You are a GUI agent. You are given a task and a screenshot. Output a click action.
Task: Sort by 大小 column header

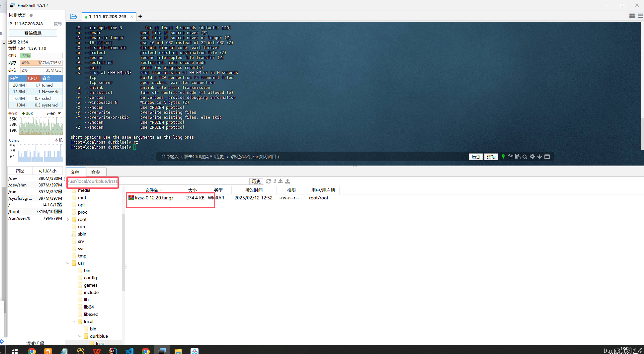click(193, 190)
